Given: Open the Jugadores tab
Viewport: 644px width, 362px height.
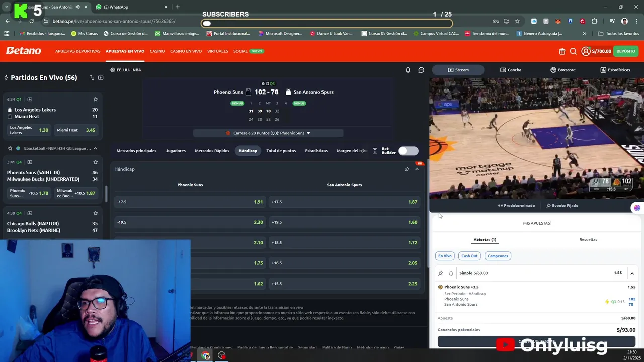Looking at the screenshot, I should pos(176,151).
